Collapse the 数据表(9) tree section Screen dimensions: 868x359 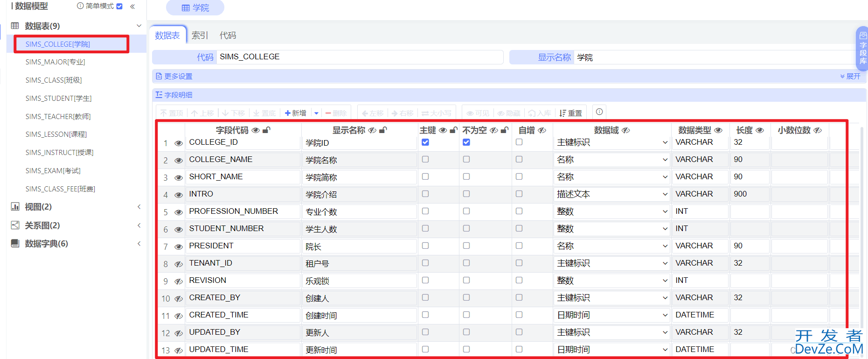pos(139,26)
